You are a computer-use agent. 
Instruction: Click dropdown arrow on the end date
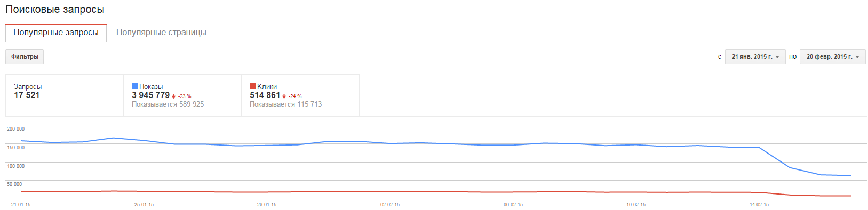[x=857, y=57]
